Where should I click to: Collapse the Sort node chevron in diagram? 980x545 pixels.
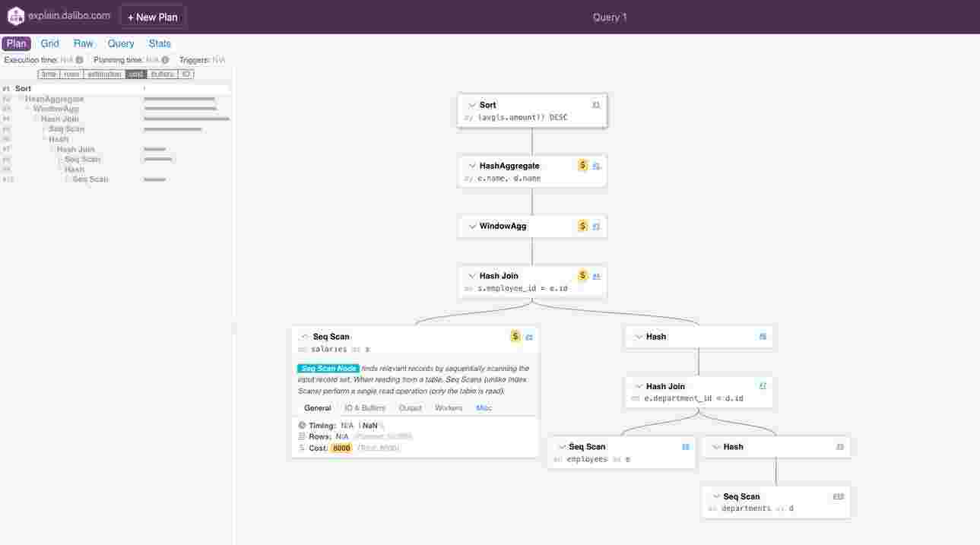(471, 105)
